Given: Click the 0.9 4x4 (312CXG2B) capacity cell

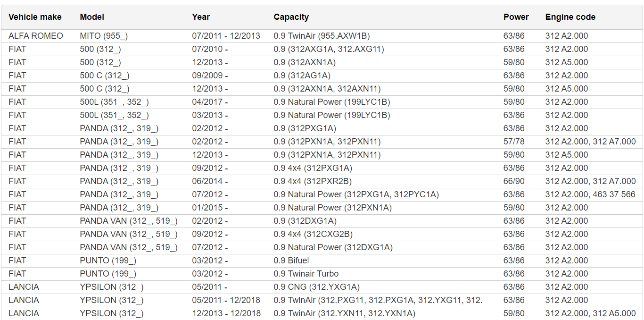Looking at the screenshot, I should click(313, 234).
